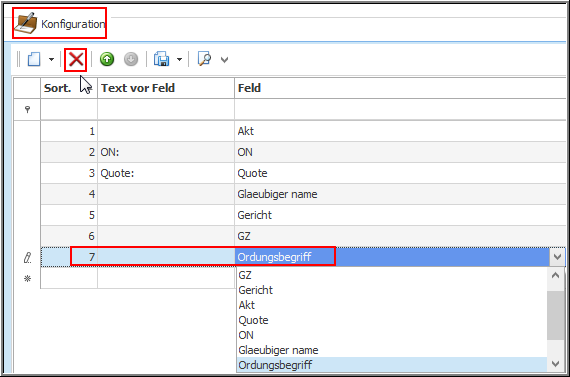
Task: Choose ON in the dropdown list
Action: (x=392, y=335)
